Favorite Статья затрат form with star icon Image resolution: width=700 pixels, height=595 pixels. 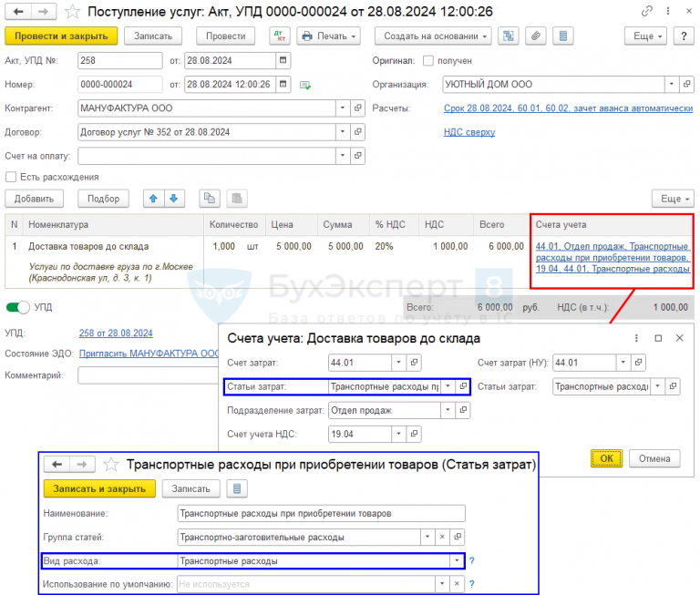pos(111,465)
